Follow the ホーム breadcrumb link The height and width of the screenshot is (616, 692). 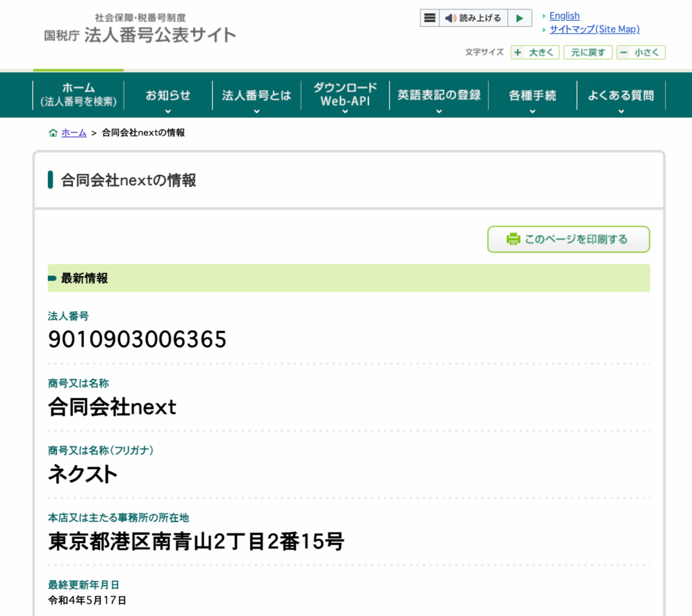[74, 133]
